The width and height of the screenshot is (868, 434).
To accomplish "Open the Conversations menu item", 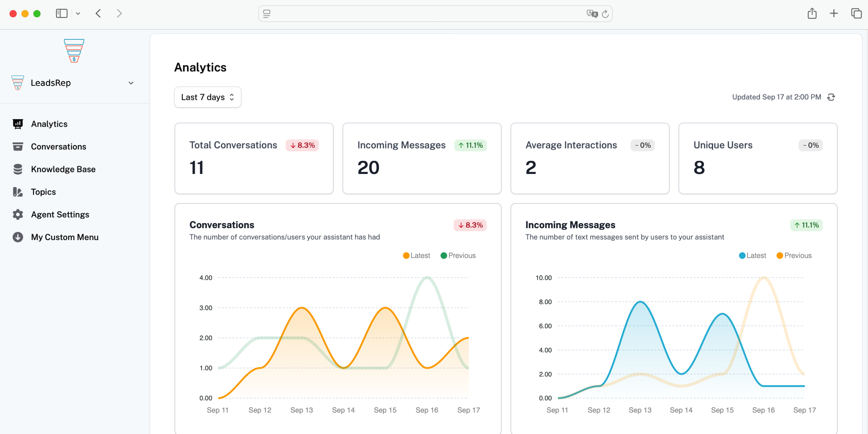I will [x=58, y=146].
